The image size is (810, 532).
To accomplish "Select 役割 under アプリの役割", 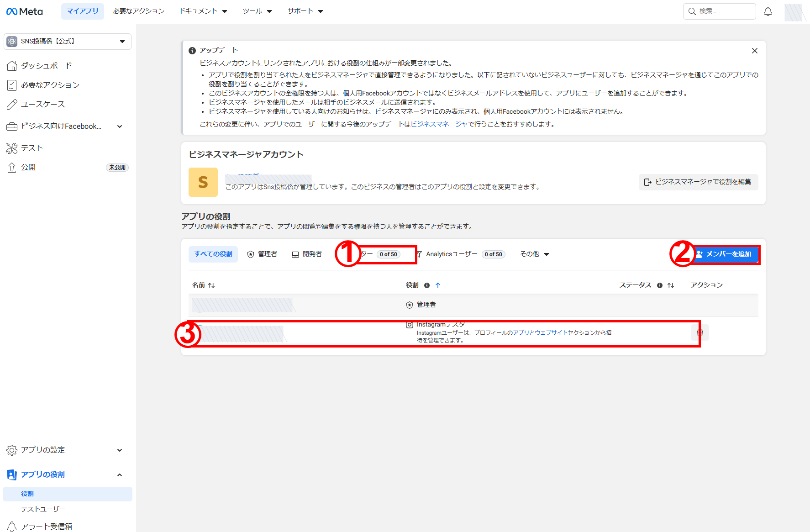I will (x=68, y=494).
